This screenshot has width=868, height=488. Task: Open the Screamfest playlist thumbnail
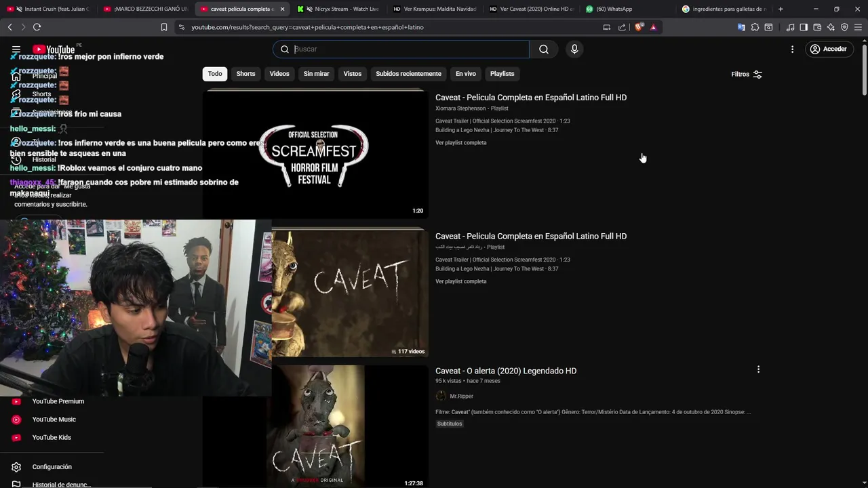click(x=316, y=154)
